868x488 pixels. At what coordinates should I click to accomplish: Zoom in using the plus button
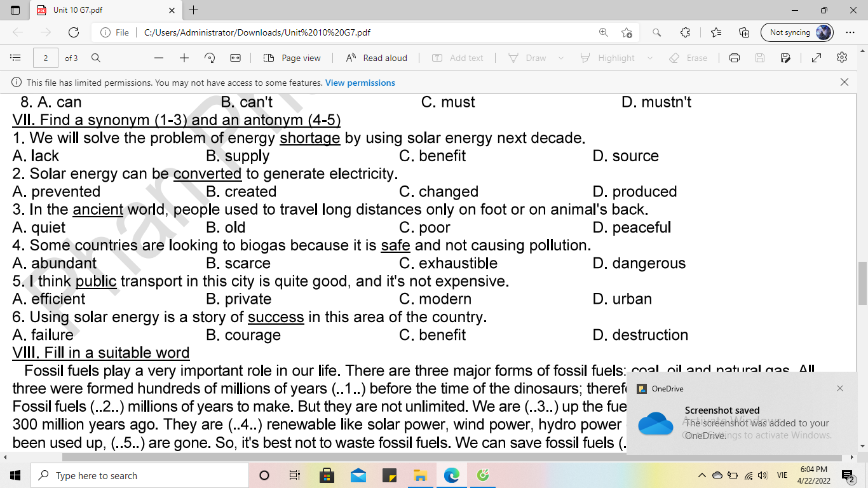184,58
